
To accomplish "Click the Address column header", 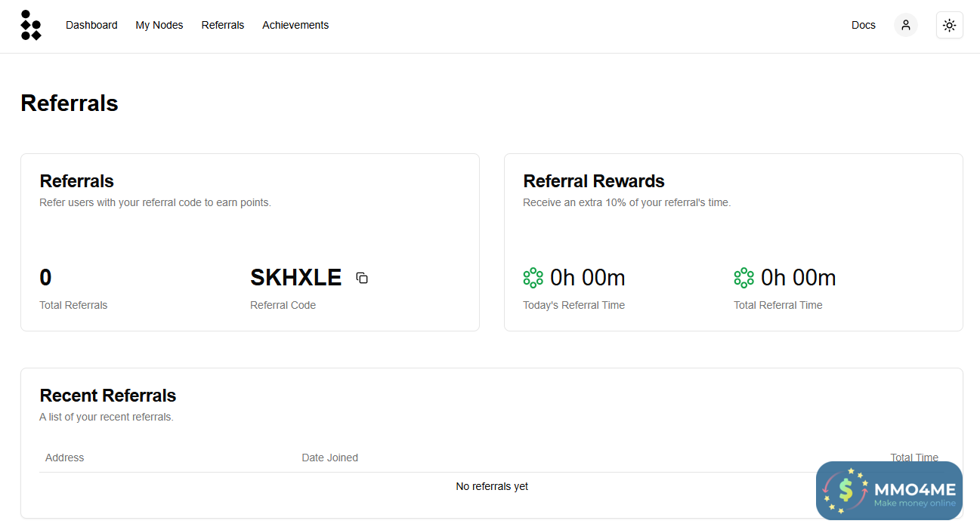I will (x=65, y=458).
